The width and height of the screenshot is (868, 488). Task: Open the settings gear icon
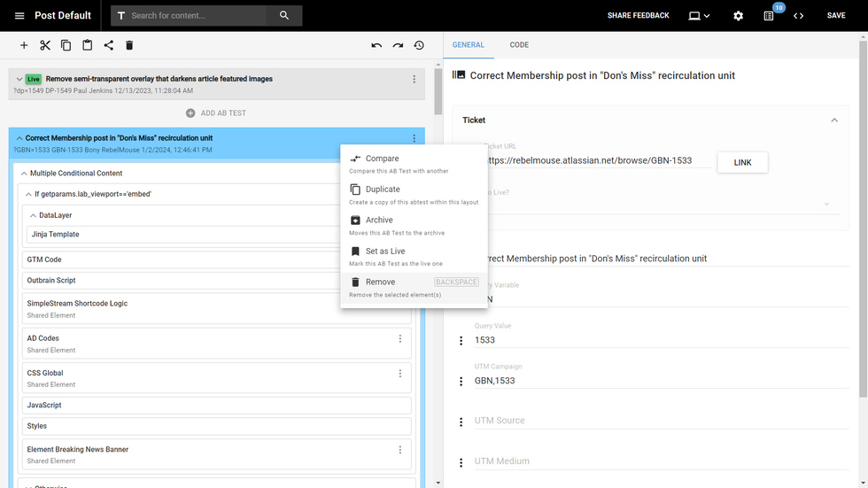(x=739, y=16)
